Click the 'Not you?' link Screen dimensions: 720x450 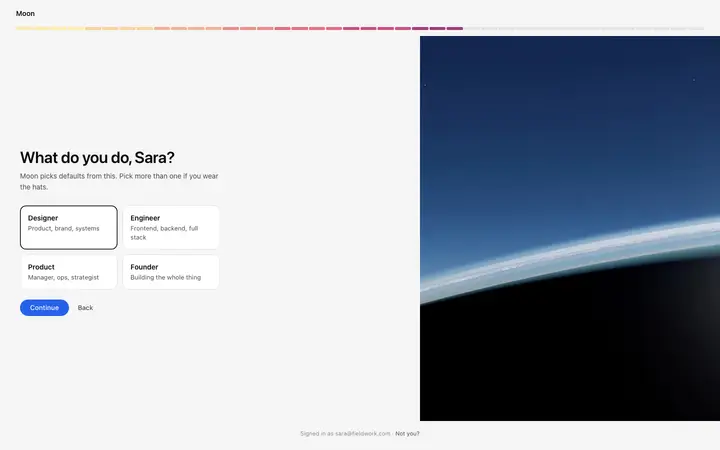coord(407,433)
